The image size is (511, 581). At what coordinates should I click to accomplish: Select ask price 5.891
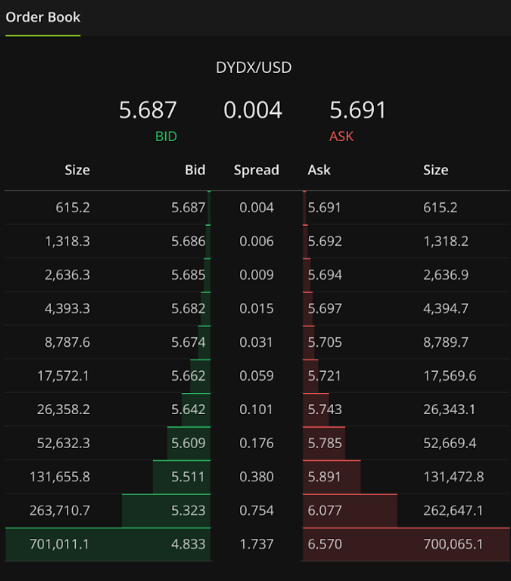324,477
